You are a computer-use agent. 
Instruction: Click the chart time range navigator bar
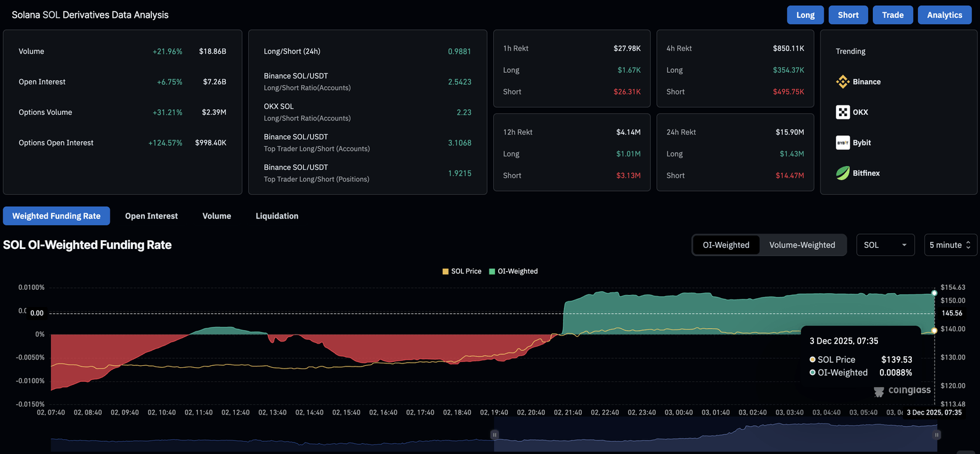coord(715,435)
